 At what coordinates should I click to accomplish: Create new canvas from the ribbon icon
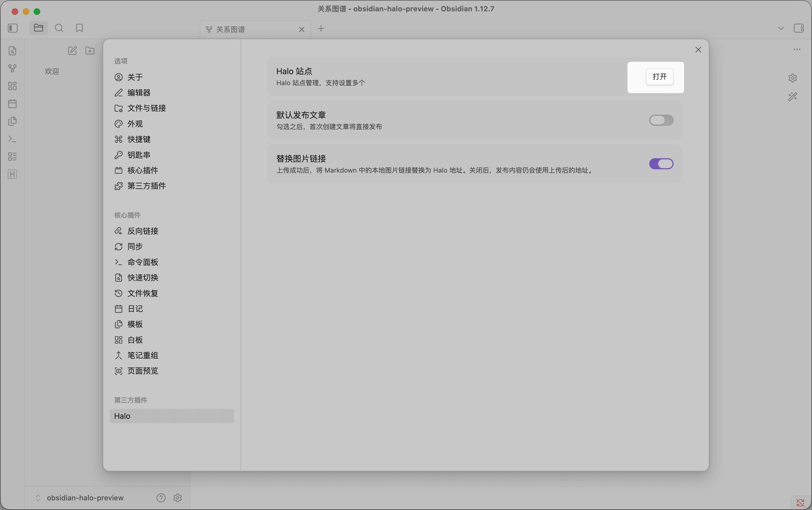click(x=12, y=86)
